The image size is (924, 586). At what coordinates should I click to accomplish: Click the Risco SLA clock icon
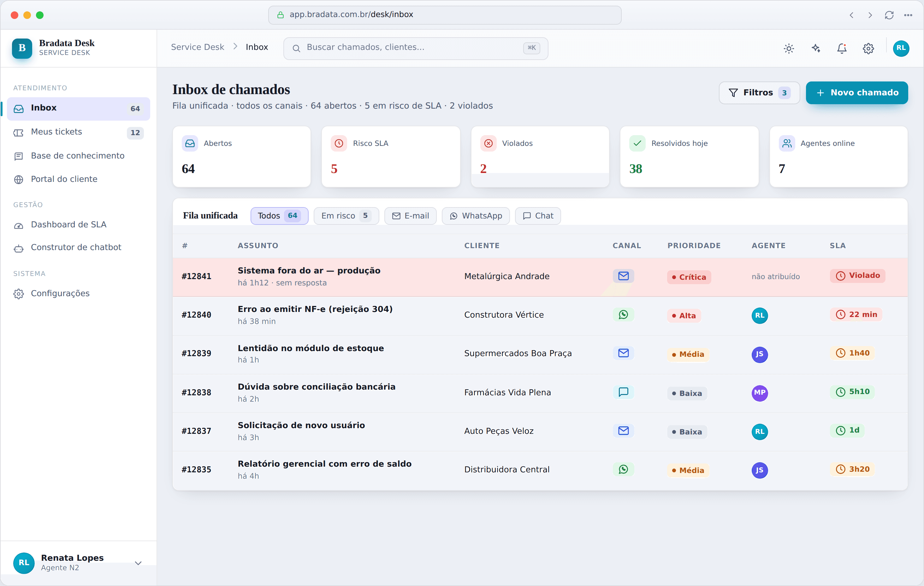[339, 143]
